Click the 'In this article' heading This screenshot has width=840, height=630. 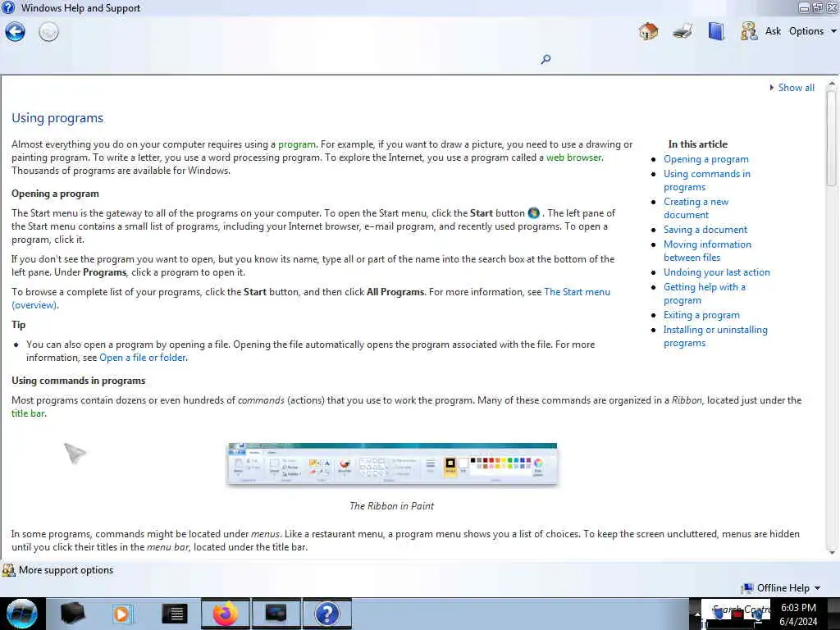click(x=697, y=144)
